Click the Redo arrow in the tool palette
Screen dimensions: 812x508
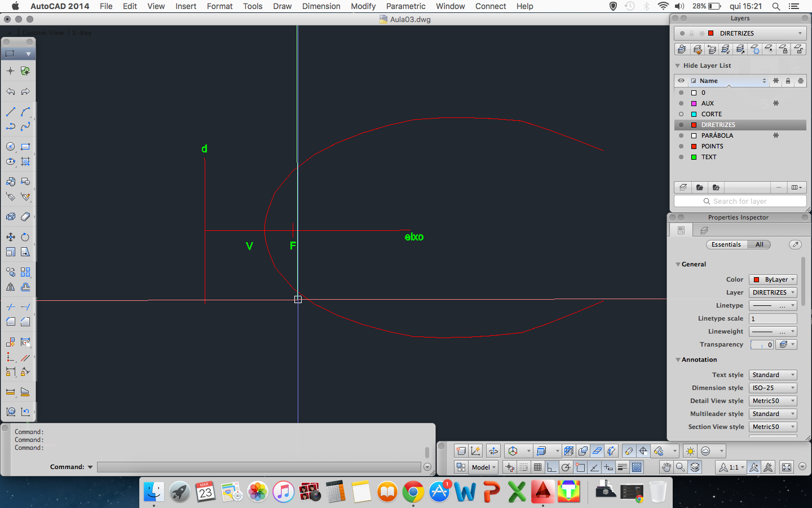coord(25,91)
